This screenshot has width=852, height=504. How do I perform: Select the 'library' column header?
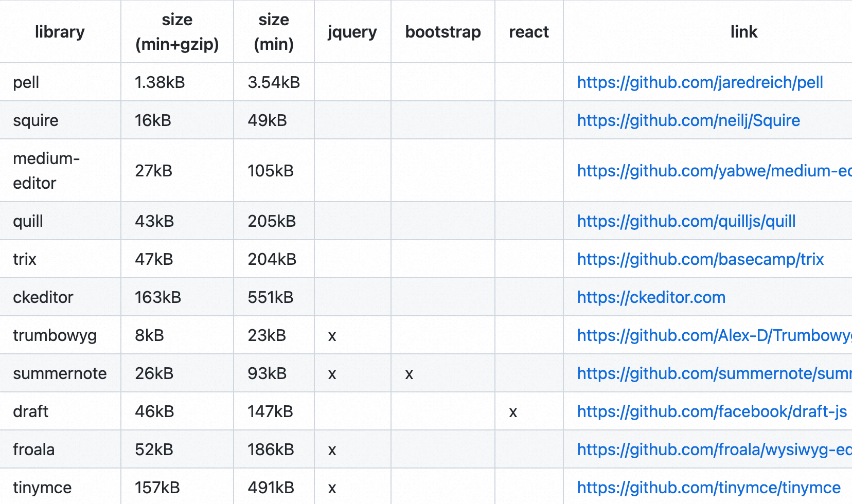coord(60,32)
